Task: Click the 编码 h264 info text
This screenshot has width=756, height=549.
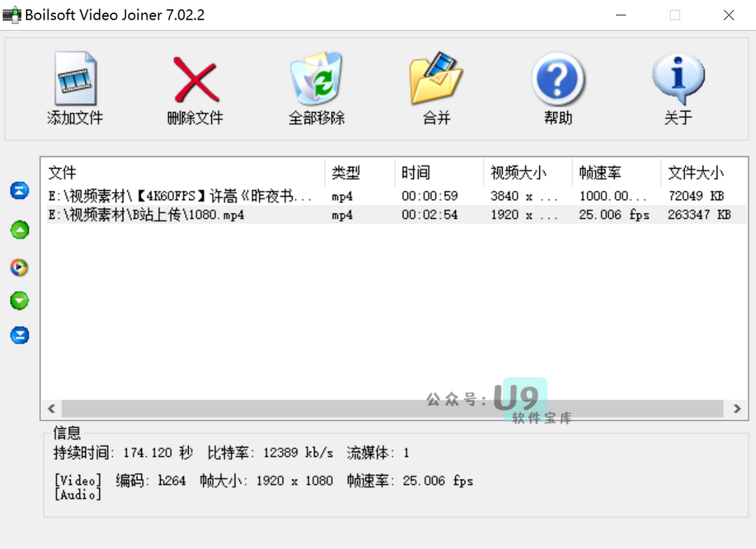Action: point(150,480)
